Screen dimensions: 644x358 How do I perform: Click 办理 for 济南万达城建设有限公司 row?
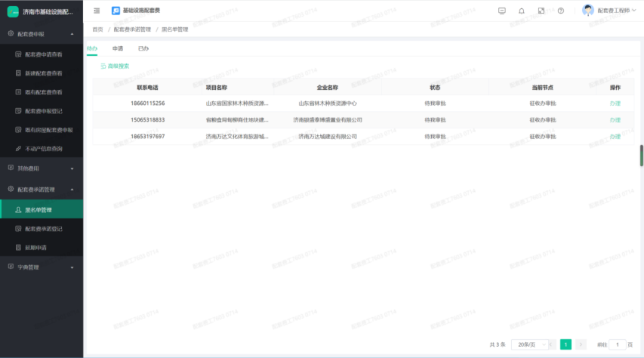(615, 137)
